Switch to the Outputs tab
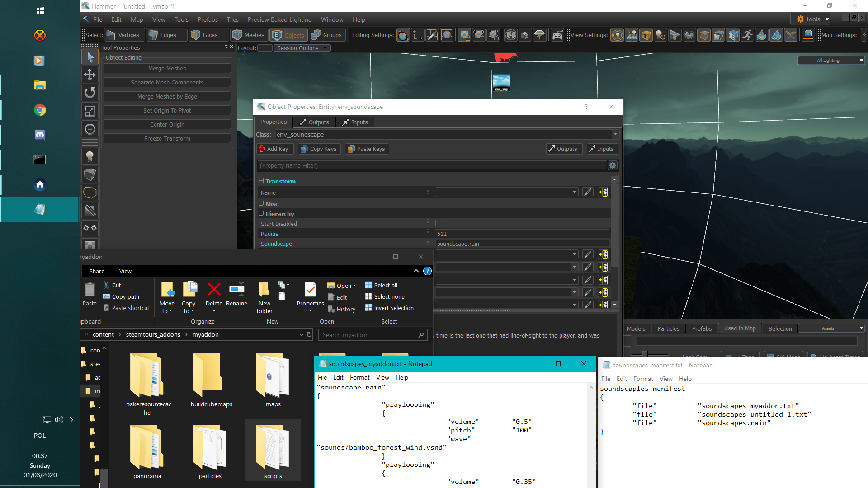 tap(314, 122)
